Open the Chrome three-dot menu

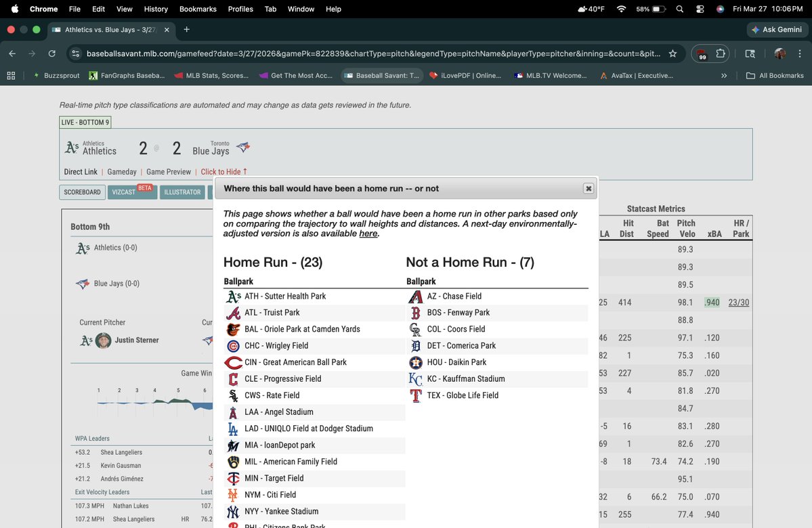tap(800, 53)
